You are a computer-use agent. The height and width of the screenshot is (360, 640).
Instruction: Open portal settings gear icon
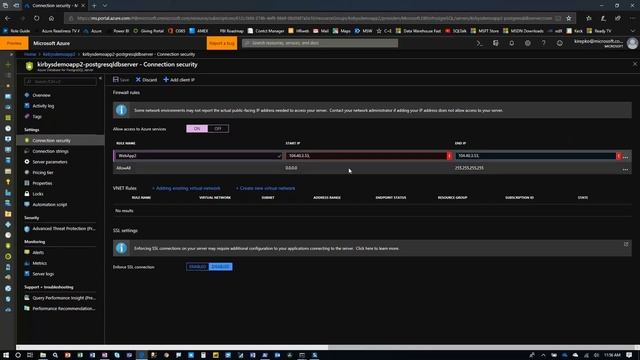(x=527, y=43)
